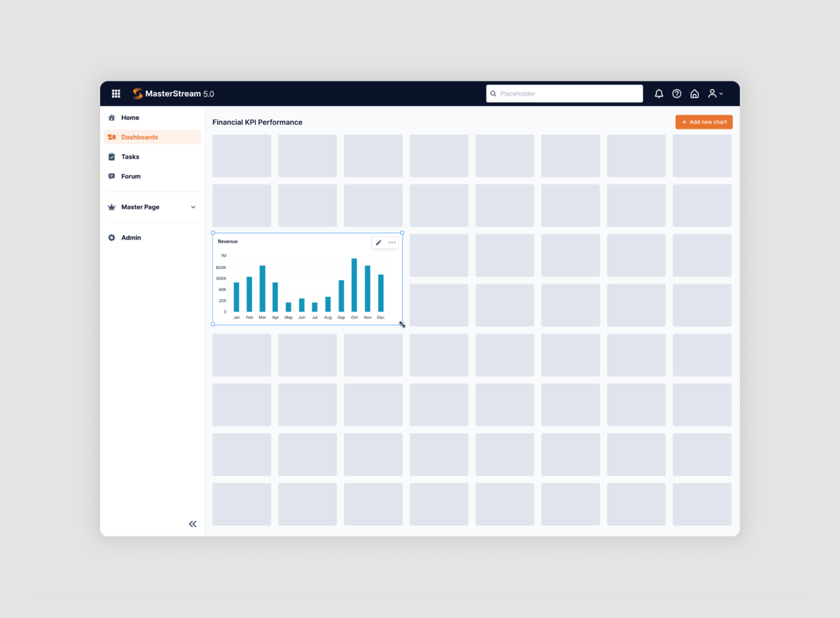
Task: Click the Revenue chart bottom-right resize handle
Action: pyautogui.click(x=402, y=324)
